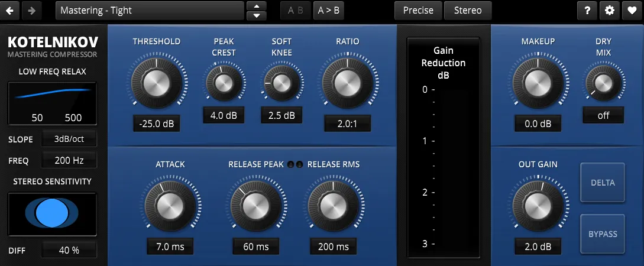Click the KOTELNIKOV logo

(53, 43)
